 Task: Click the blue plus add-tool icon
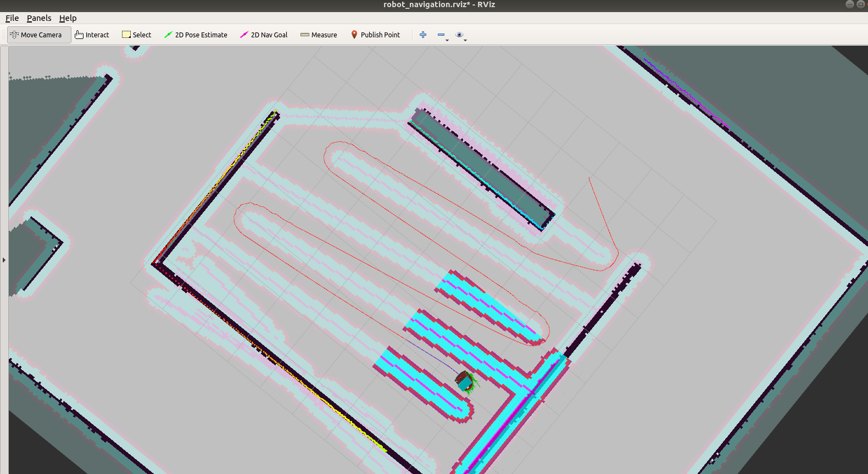pyautogui.click(x=423, y=35)
